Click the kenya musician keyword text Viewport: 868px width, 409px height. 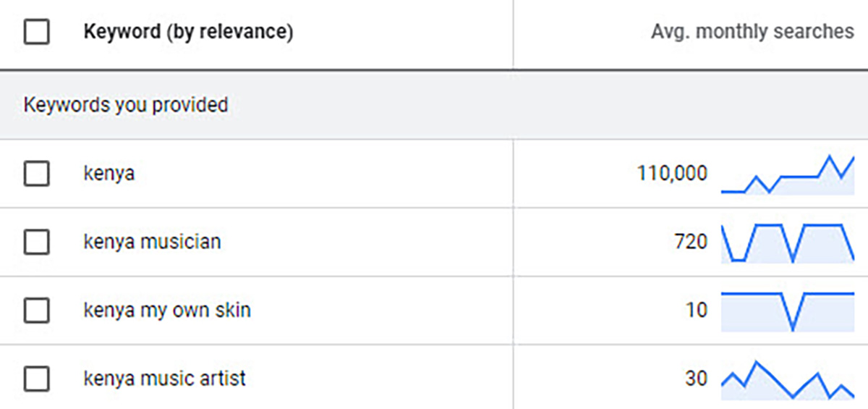click(x=152, y=242)
